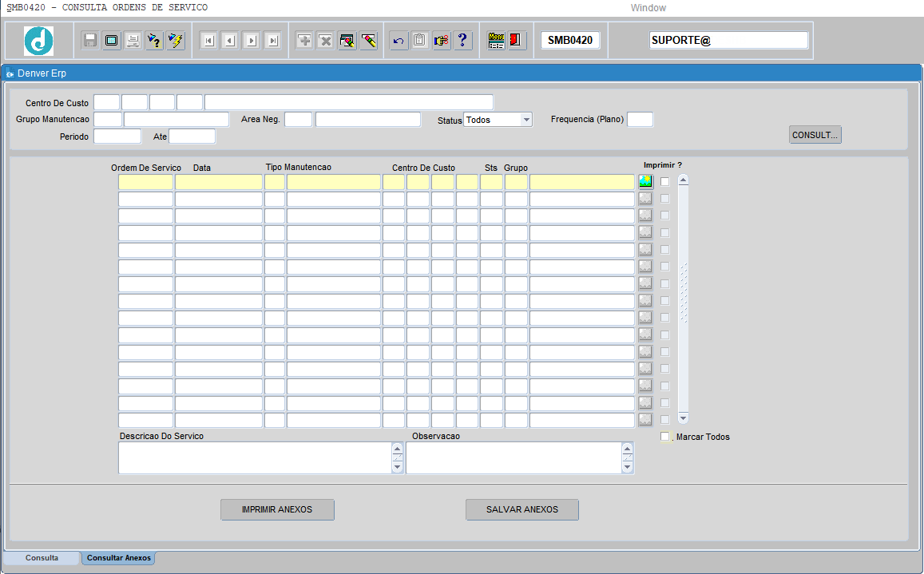
Task: Click the Save diskette toolbar icon
Action: pyautogui.click(x=90, y=41)
